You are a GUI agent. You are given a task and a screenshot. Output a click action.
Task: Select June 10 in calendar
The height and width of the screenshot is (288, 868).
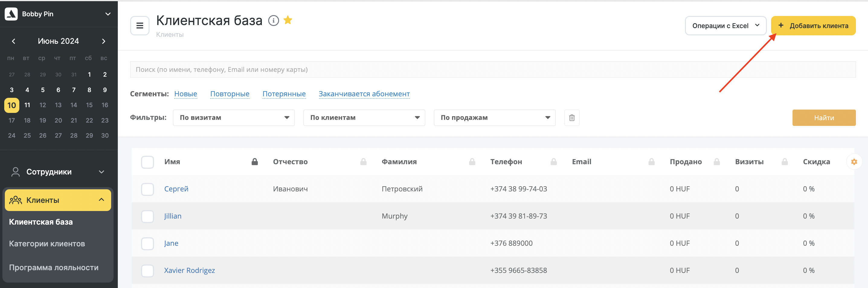coord(12,105)
